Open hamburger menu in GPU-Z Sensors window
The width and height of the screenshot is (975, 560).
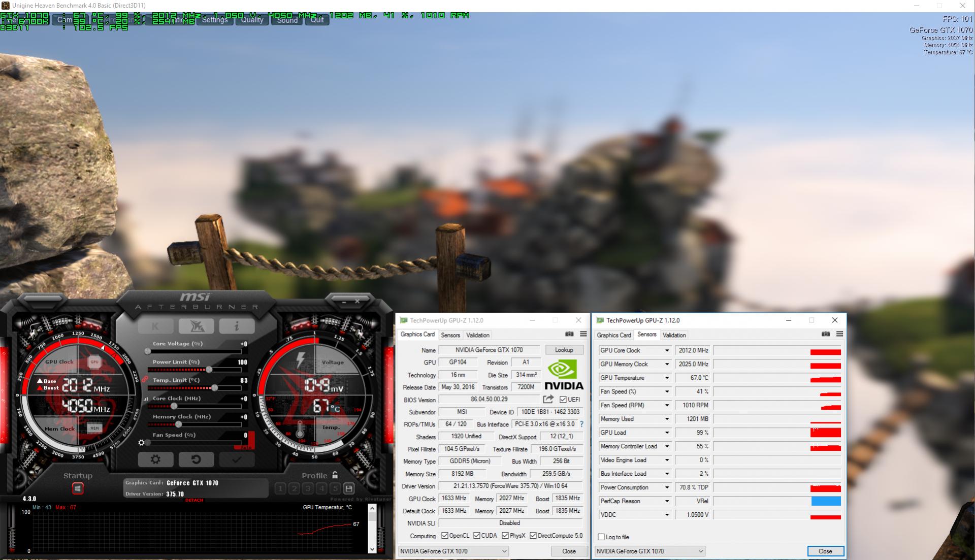point(839,334)
